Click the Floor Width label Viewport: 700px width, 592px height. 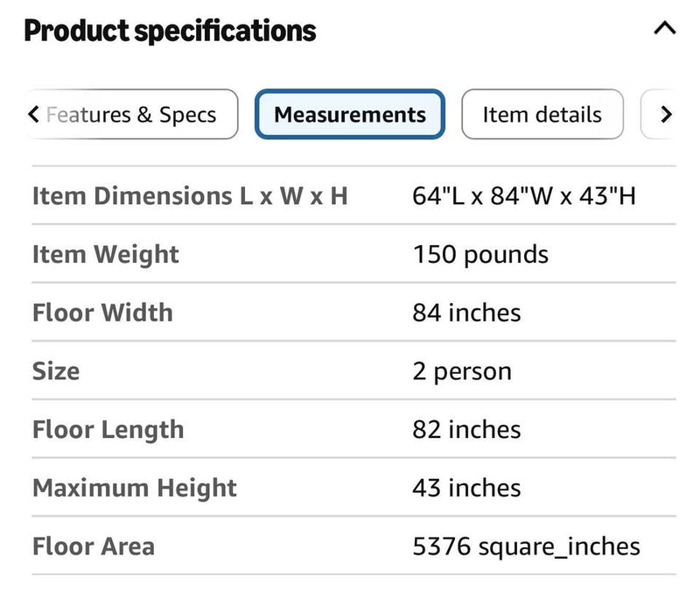(x=102, y=313)
